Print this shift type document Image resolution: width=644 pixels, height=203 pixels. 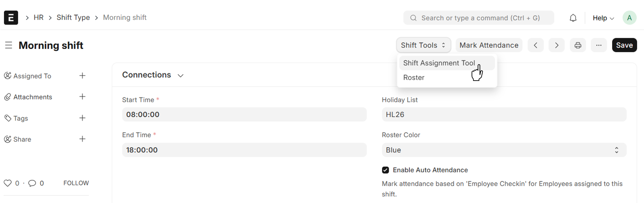[x=578, y=45]
